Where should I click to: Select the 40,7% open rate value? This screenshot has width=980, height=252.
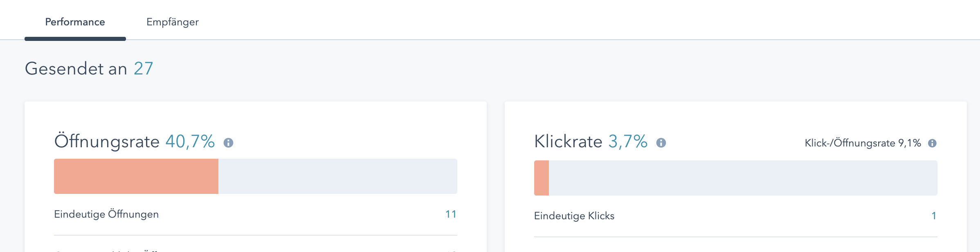point(190,142)
